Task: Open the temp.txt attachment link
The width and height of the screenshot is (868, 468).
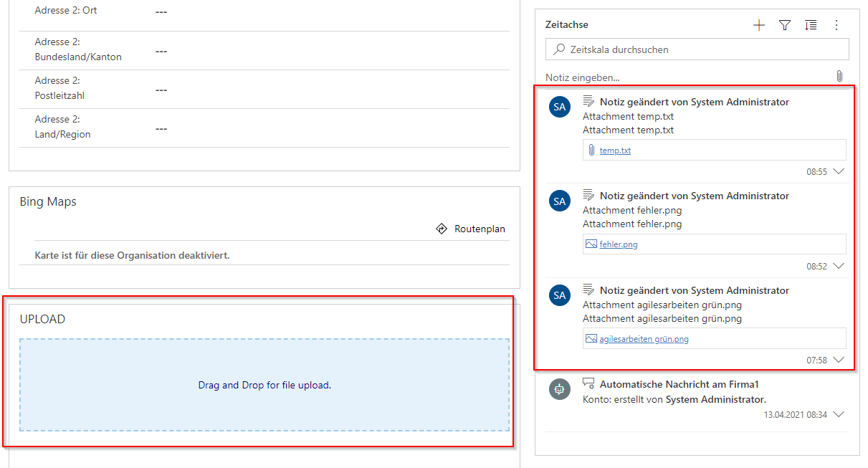Action: click(615, 151)
